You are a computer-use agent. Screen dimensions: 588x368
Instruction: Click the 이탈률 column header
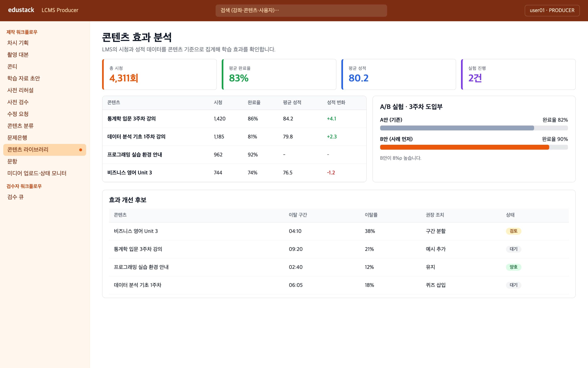pos(371,215)
